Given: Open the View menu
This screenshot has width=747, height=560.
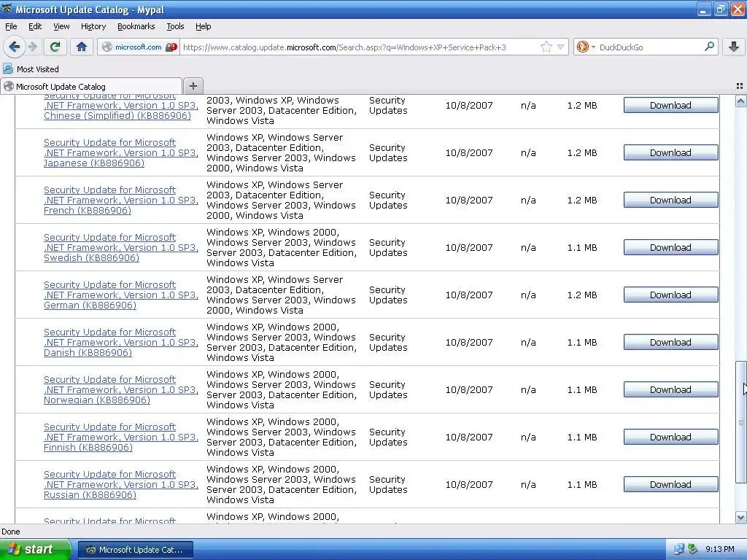Looking at the screenshot, I should tap(61, 26).
